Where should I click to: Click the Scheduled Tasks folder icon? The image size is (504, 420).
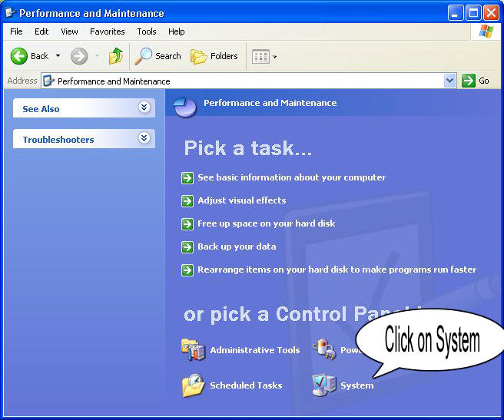[193, 385]
